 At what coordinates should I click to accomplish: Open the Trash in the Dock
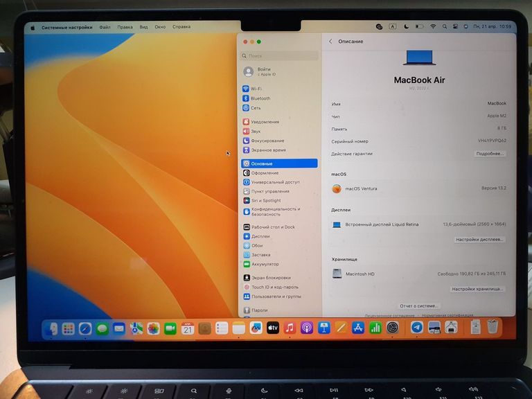[x=493, y=327]
